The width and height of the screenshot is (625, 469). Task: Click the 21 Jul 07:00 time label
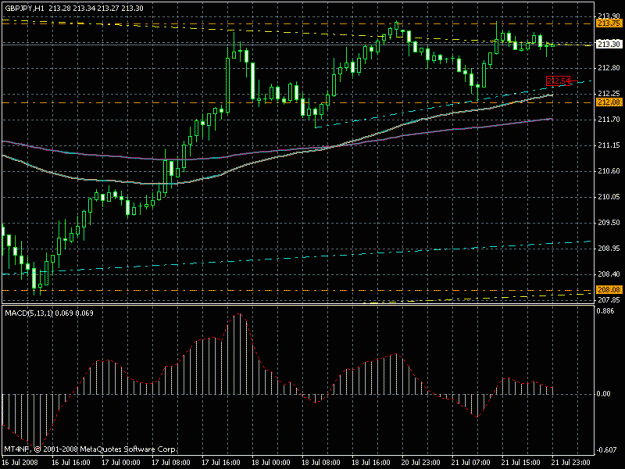pyautogui.click(x=471, y=463)
